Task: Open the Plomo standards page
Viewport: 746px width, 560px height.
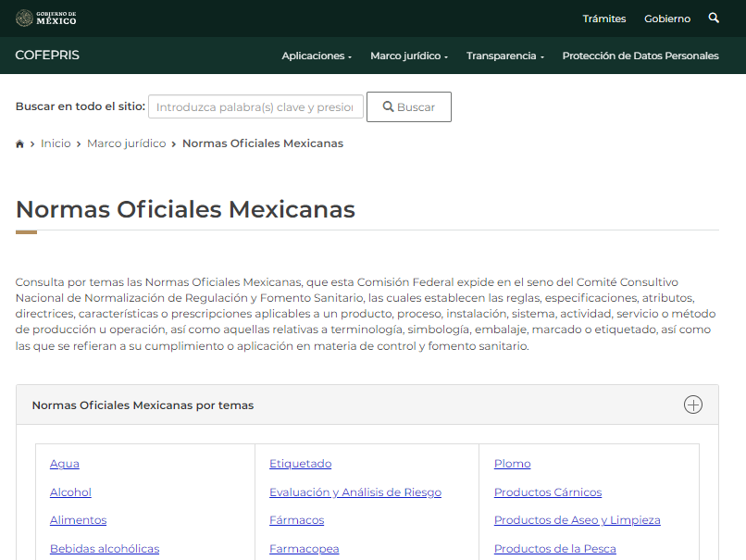Action: 512,463
